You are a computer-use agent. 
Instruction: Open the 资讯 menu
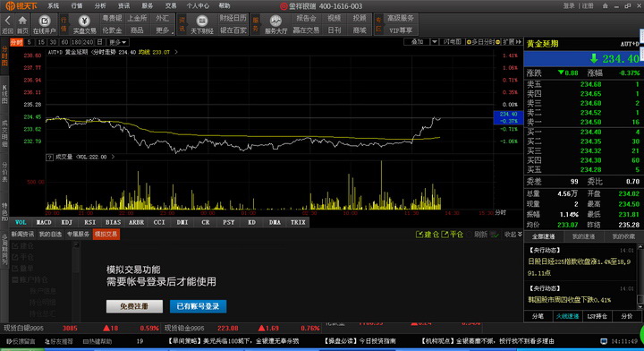[123, 5]
